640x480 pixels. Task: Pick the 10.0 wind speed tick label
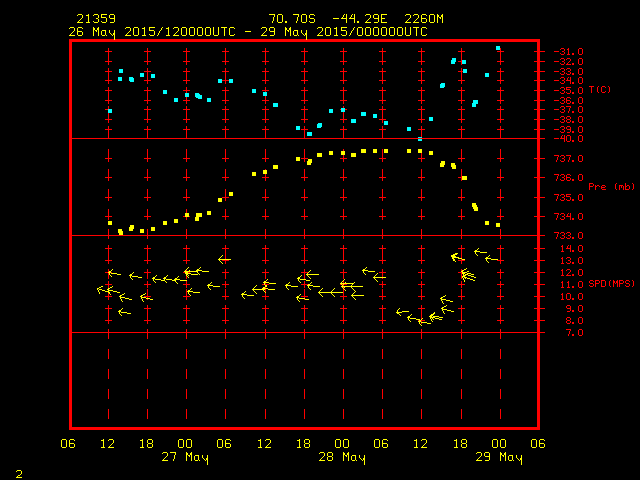(x=572, y=297)
